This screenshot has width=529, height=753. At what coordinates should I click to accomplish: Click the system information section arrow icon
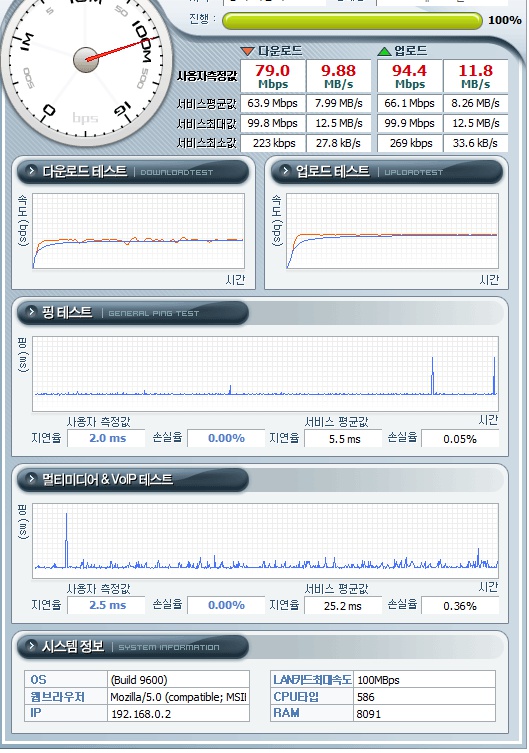coord(31,645)
